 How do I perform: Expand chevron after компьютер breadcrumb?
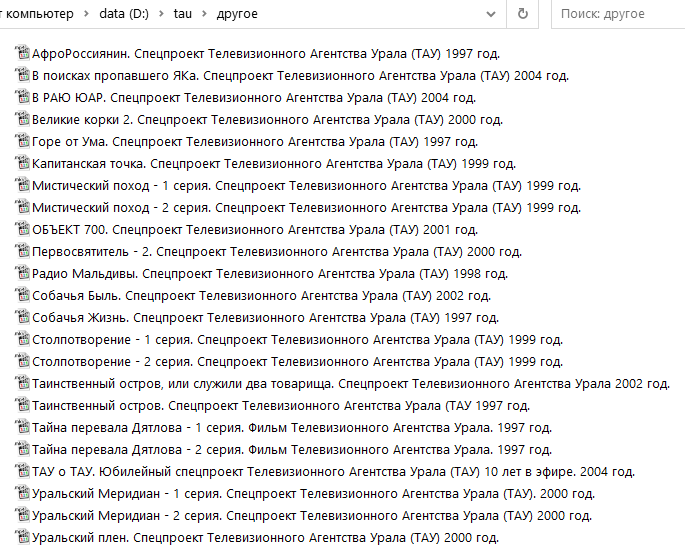[x=86, y=14]
